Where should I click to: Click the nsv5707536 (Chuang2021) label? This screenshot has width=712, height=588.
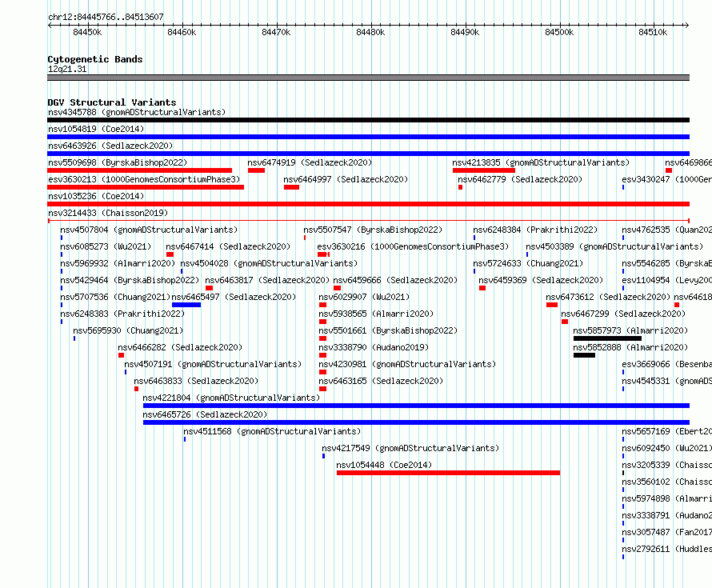[115, 297]
